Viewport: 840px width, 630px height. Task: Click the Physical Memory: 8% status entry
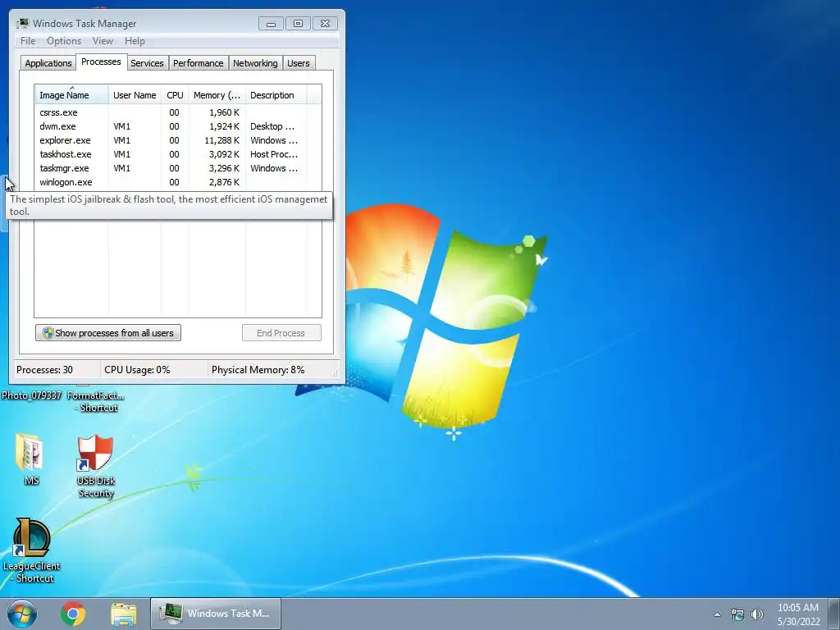[x=258, y=370]
